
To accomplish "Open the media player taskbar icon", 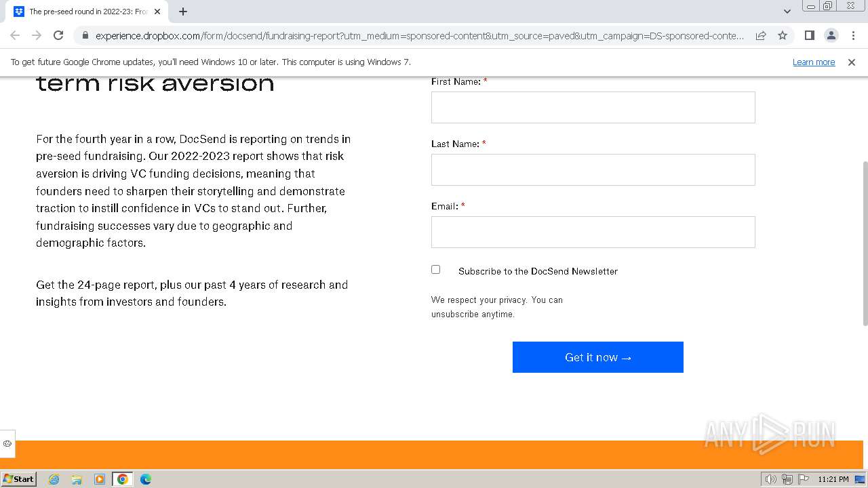I will [100, 479].
